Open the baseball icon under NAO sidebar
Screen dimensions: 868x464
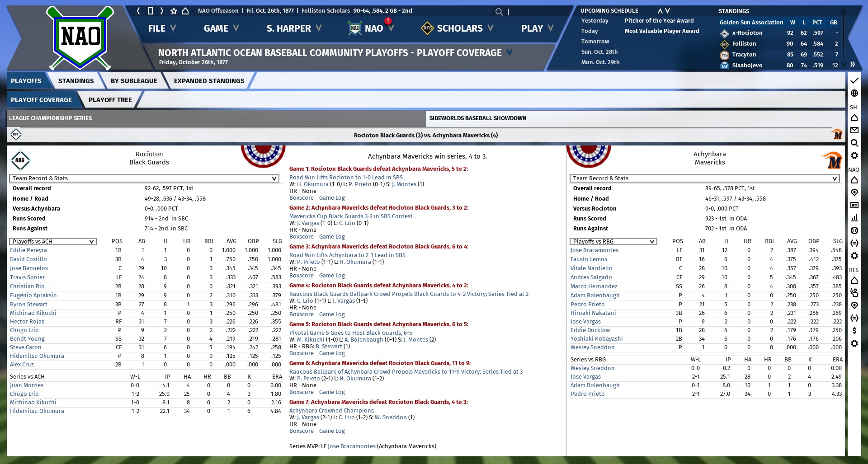pos(854,230)
